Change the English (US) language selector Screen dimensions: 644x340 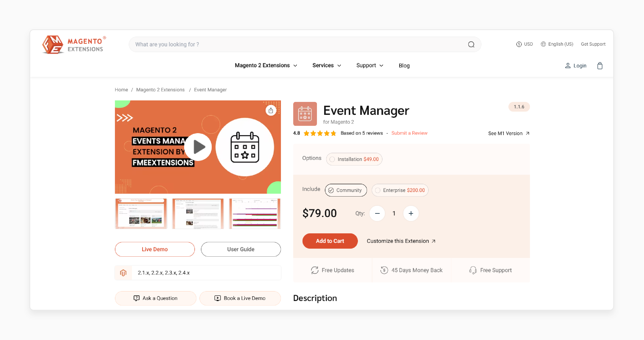pos(557,44)
